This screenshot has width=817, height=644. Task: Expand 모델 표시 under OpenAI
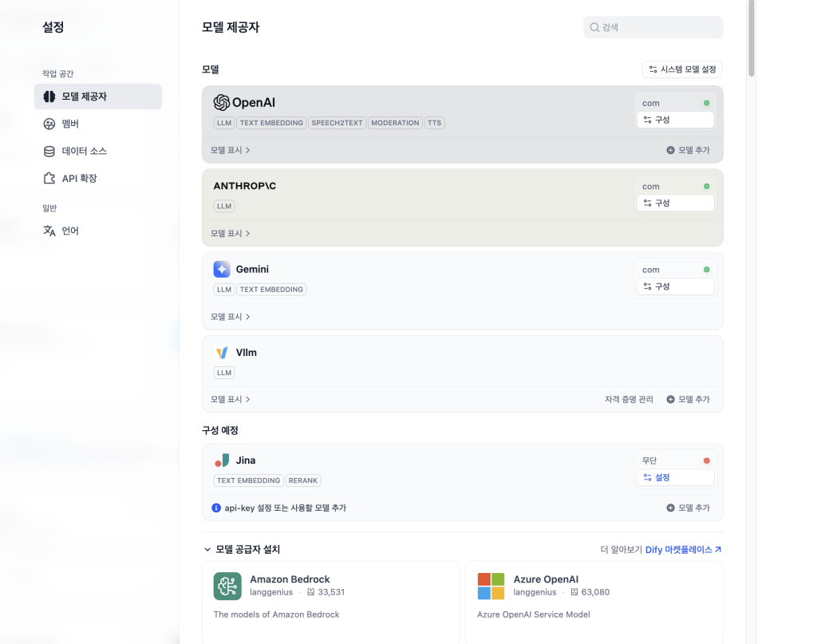point(231,150)
